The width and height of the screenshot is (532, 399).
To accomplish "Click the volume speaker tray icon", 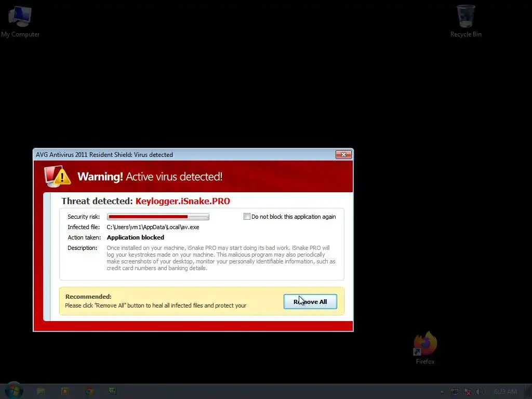I will tap(478, 392).
